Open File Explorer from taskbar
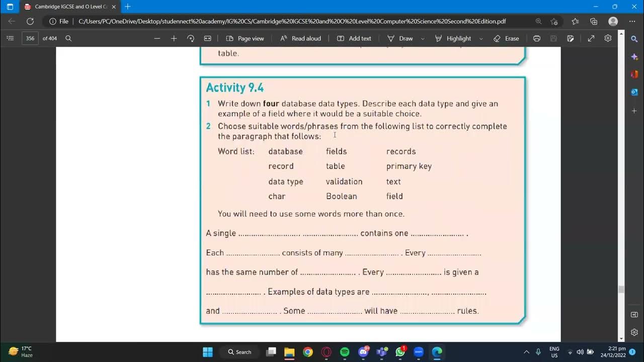 tap(289, 352)
